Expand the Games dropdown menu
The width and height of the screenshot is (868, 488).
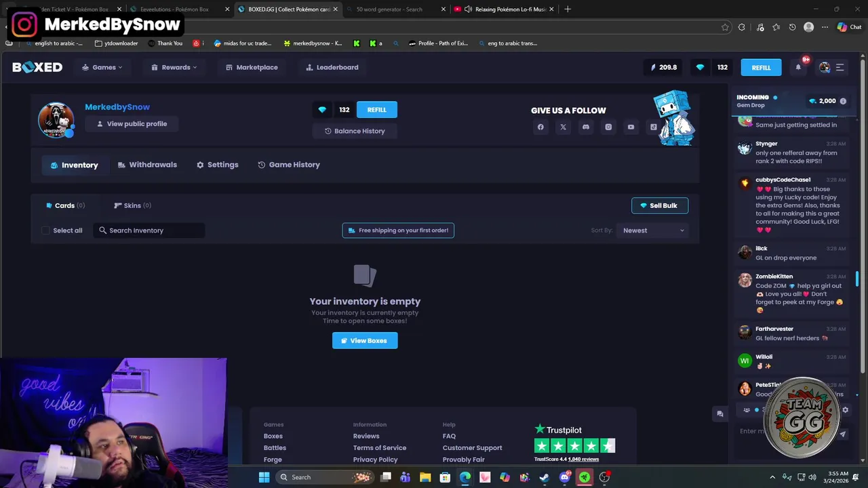pyautogui.click(x=102, y=67)
